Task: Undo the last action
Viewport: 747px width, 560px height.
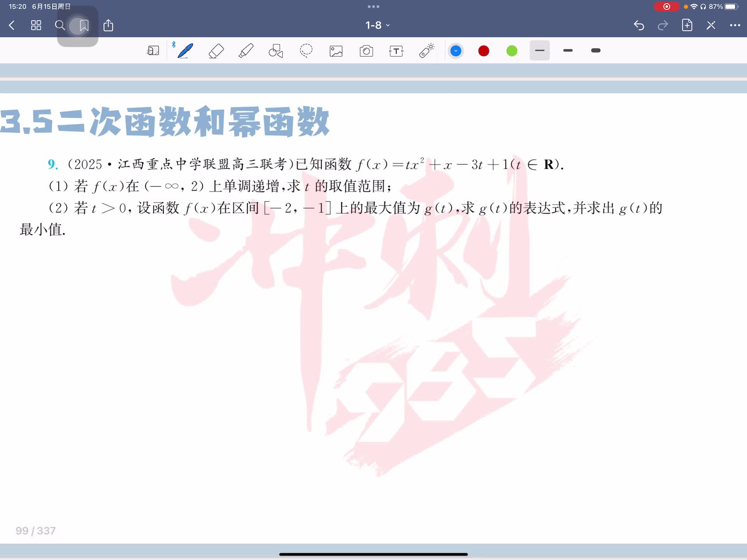Action: 638,25
